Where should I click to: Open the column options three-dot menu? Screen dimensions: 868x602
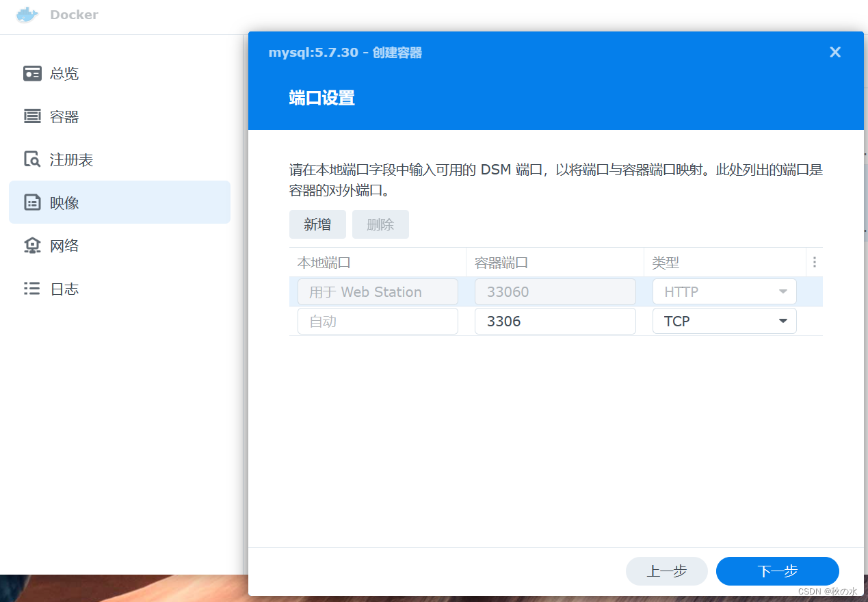[x=814, y=262]
